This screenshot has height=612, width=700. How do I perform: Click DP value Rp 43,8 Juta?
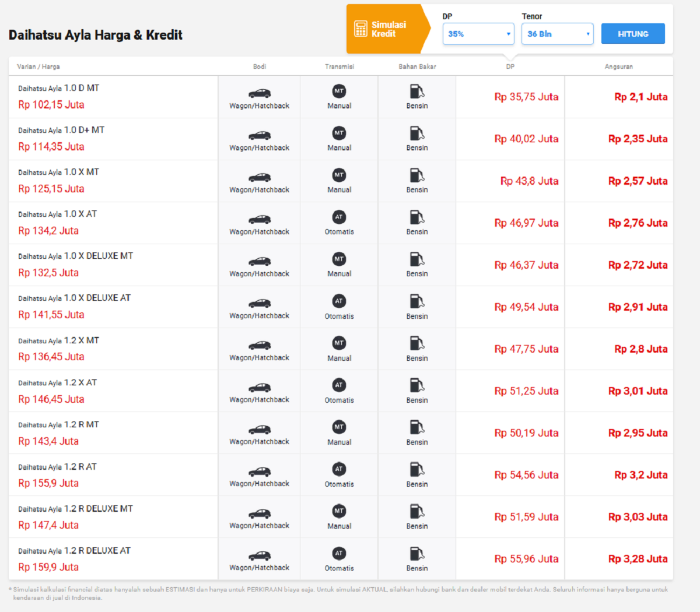click(529, 181)
